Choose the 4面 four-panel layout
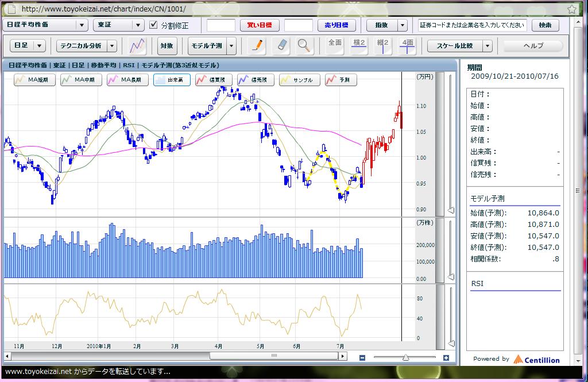 [x=407, y=46]
